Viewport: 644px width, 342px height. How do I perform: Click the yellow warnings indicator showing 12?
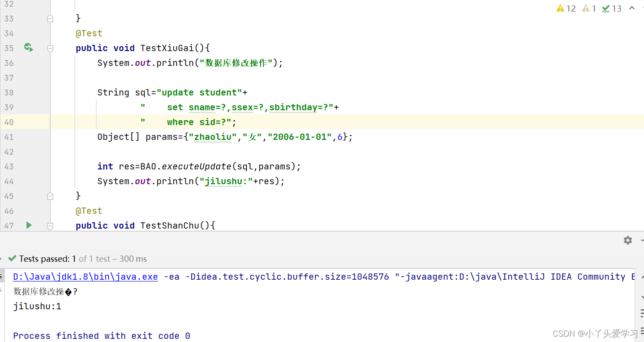(566, 9)
